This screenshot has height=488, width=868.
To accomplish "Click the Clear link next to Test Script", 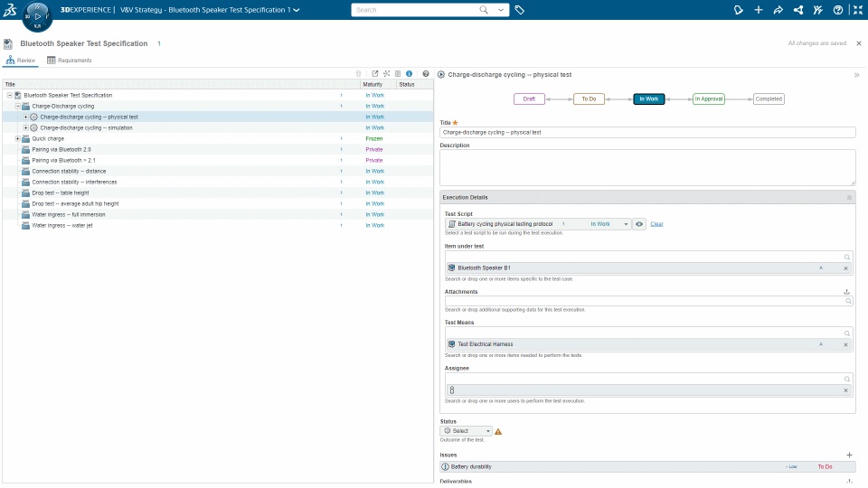I will coord(656,224).
